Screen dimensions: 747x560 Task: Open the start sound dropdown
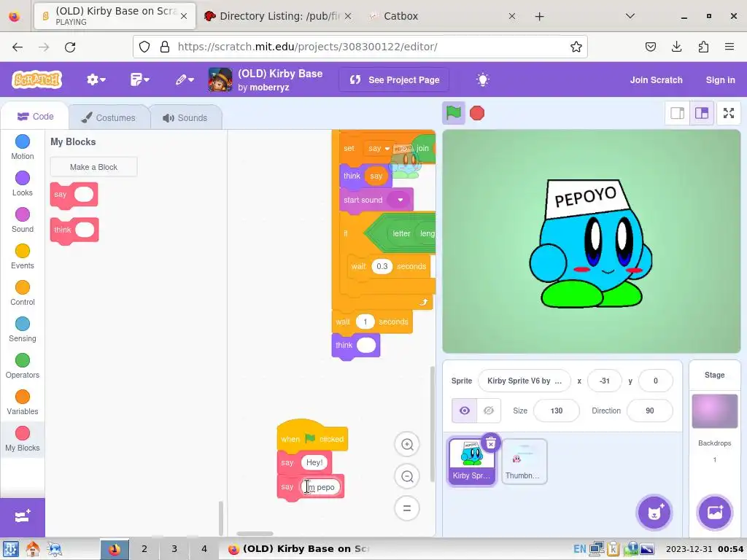[x=399, y=200]
